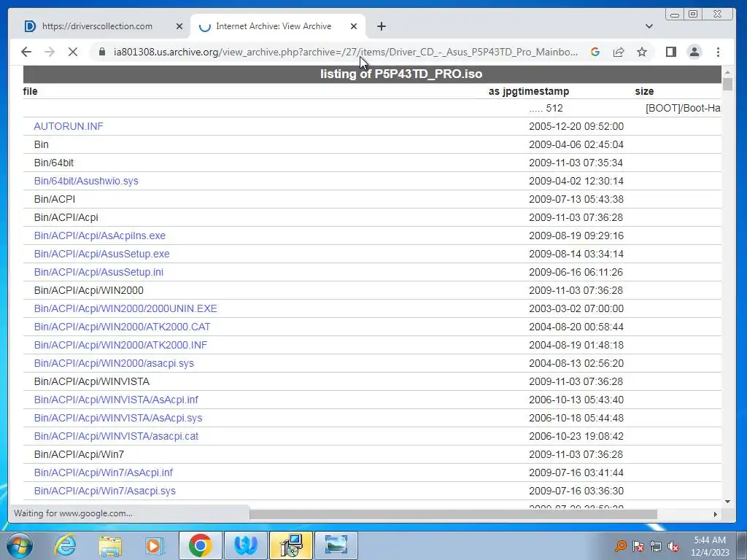Open Bin/ACPI/Acpi/AsusSetup.ini link
The image size is (747, 560).
(98, 272)
